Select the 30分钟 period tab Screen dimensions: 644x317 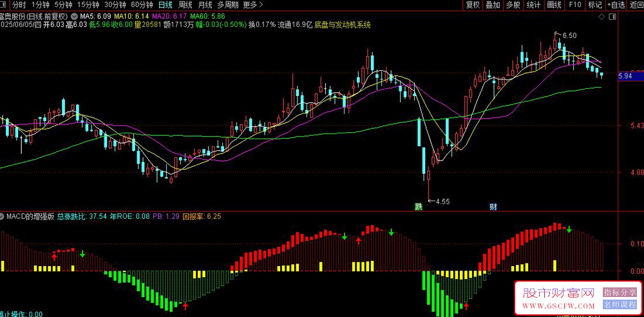115,5
